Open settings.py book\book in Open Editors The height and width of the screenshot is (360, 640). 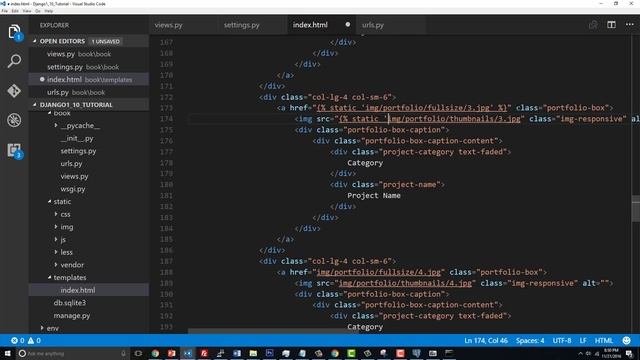coord(89,67)
